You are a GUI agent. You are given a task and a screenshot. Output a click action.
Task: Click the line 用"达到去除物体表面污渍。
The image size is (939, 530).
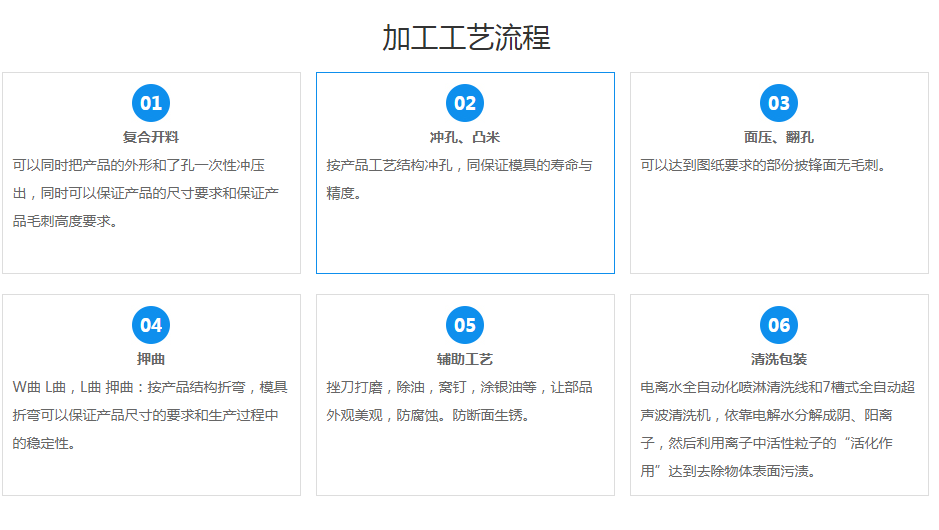tap(728, 472)
